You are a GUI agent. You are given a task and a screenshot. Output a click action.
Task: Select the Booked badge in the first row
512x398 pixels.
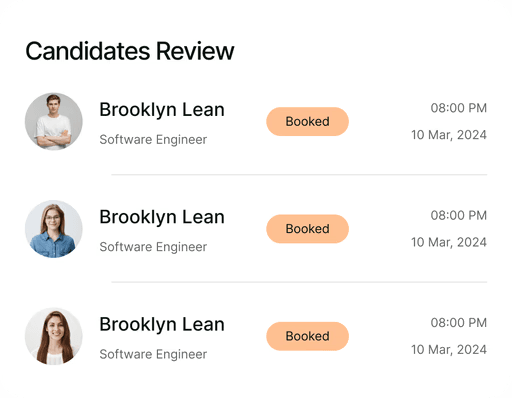tap(307, 121)
